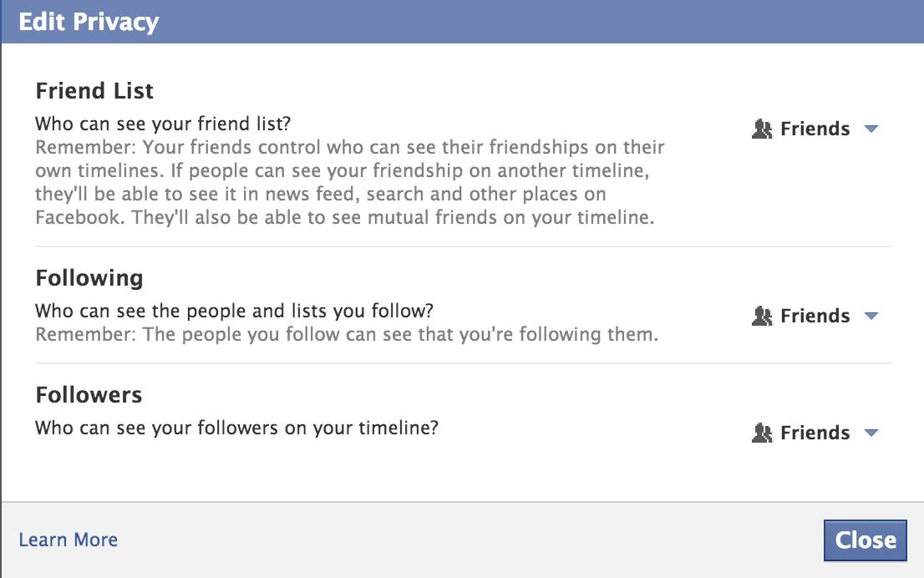Click the Following section heading
The width and height of the screenshot is (924, 578).
point(89,278)
